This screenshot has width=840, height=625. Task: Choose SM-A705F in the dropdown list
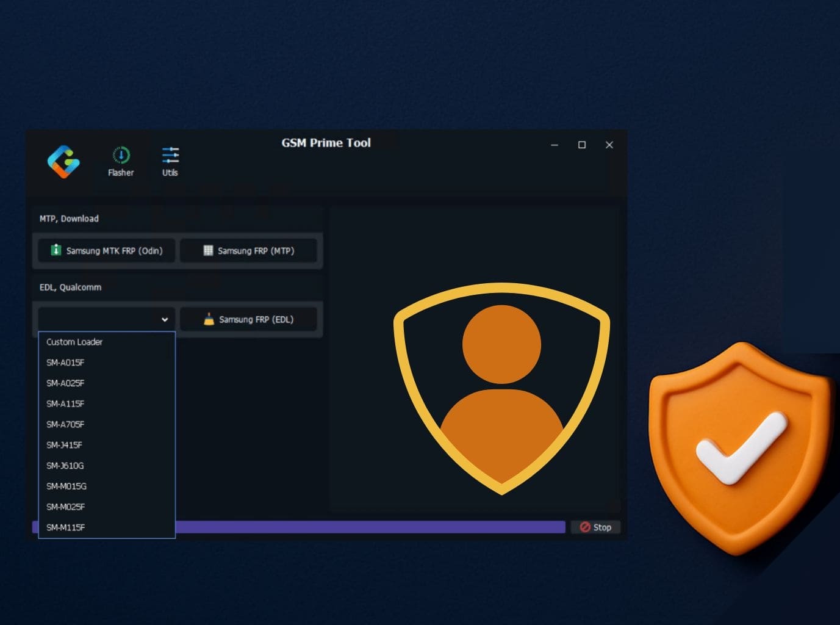click(x=107, y=424)
